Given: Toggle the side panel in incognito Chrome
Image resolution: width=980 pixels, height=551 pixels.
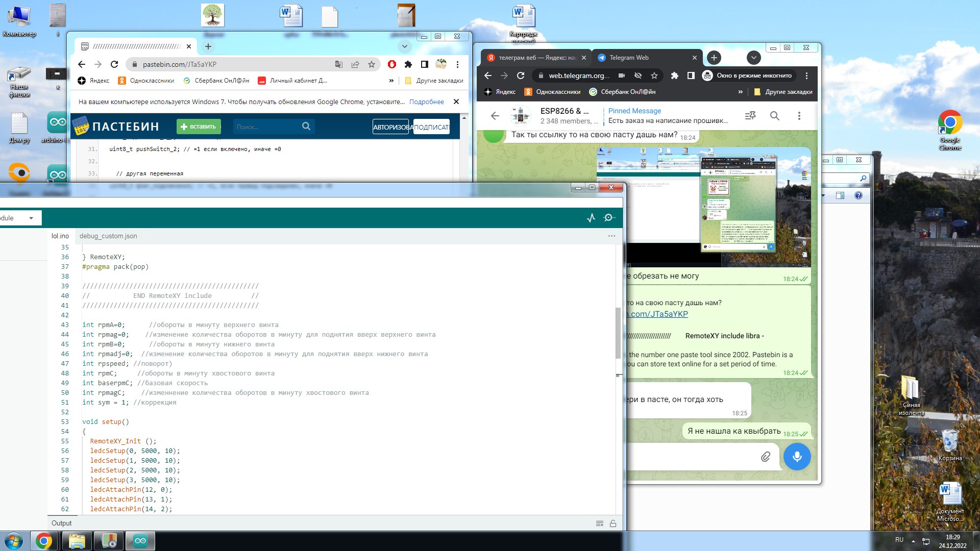Looking at the screenshot, I should pos(691,76).
